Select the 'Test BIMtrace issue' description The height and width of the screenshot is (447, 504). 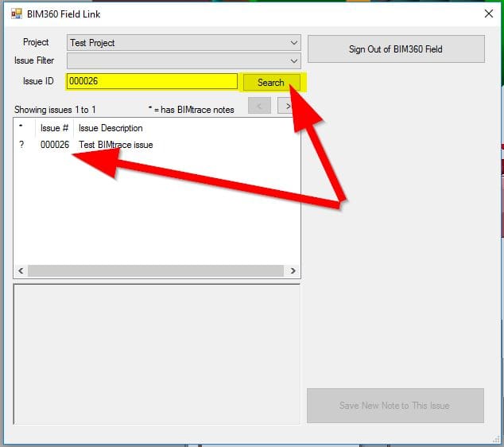pyautogui.click(x=116, y=145)
